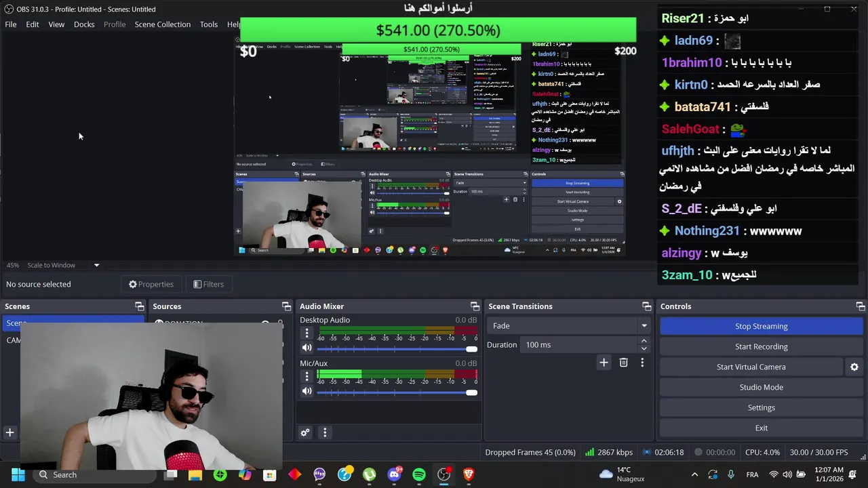
Task: Open Microsoft Store from taskbar
Action: click(x=269, y=474)
